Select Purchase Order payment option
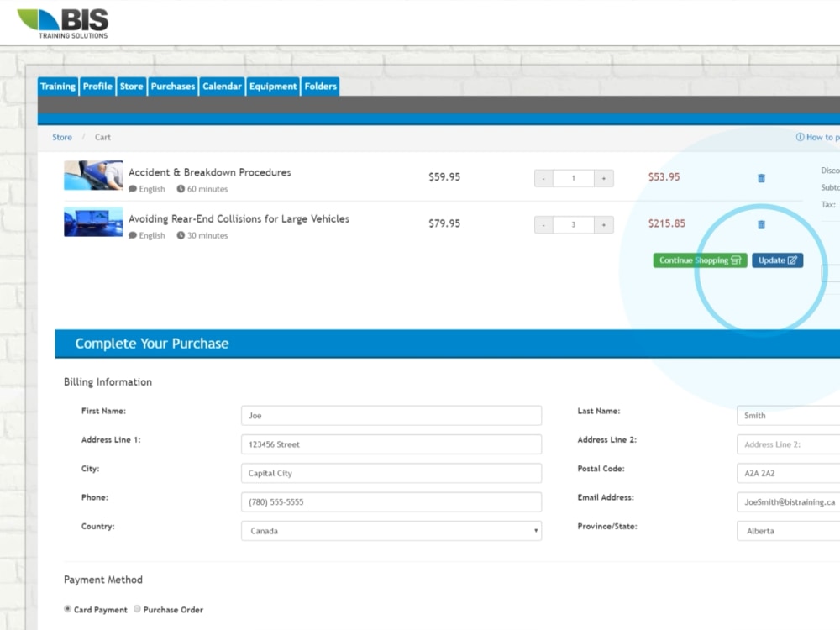Image resolution: width=840 pixels, height=630 pixels. [137, 608]
